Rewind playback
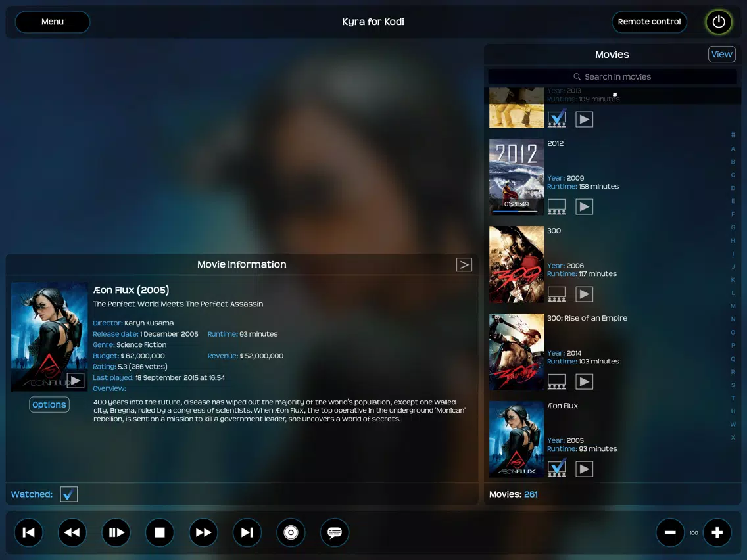The width and height of the screenshot is (747, 560). point(72,532)
